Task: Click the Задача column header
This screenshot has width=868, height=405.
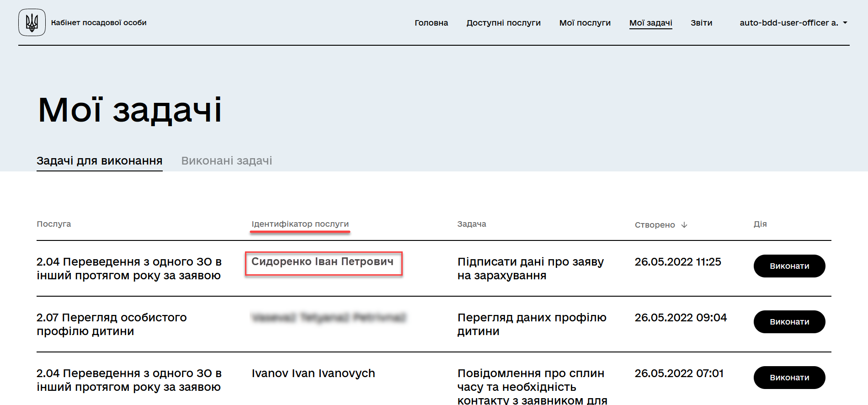Action: (x=472, y=224)
